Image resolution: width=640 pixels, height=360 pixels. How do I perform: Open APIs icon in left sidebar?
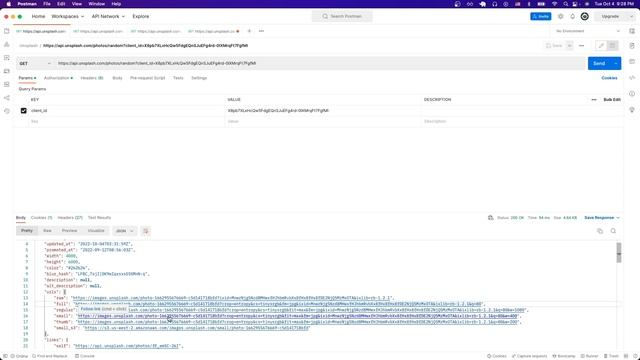7,44
